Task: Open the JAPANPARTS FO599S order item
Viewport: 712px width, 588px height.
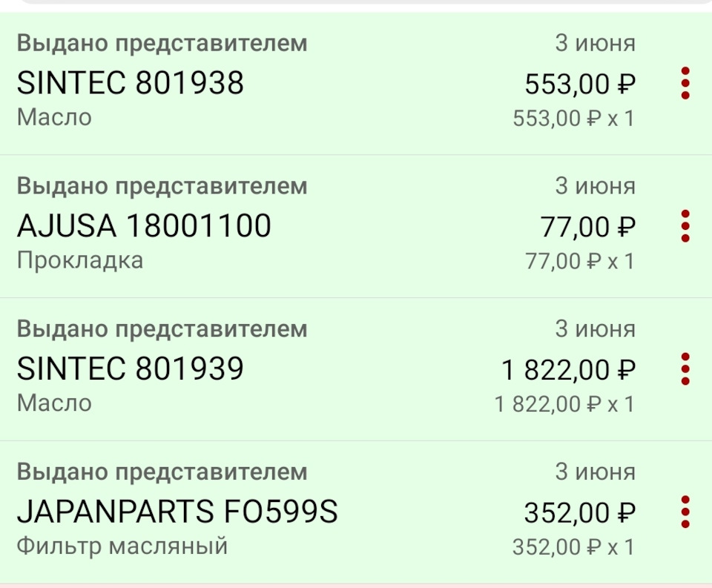Action: click(177, 513)
